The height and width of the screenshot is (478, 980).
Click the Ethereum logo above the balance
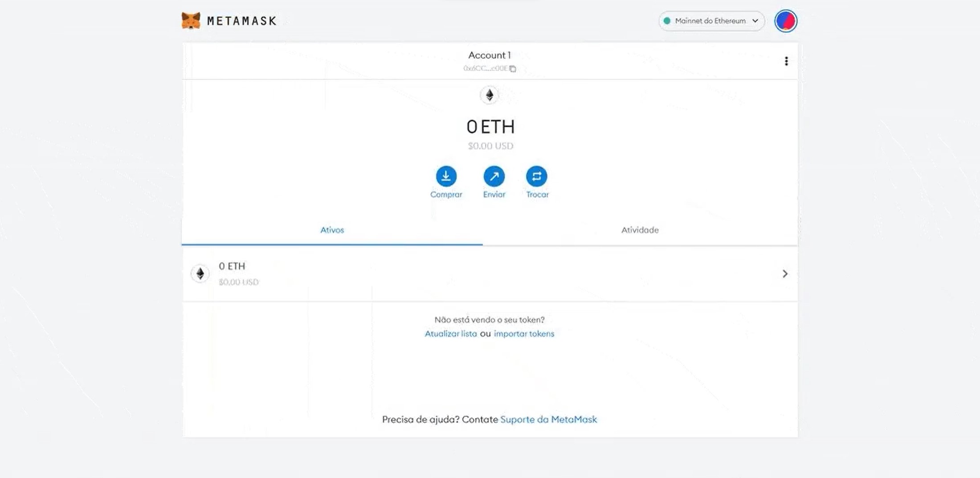(490, 95)
